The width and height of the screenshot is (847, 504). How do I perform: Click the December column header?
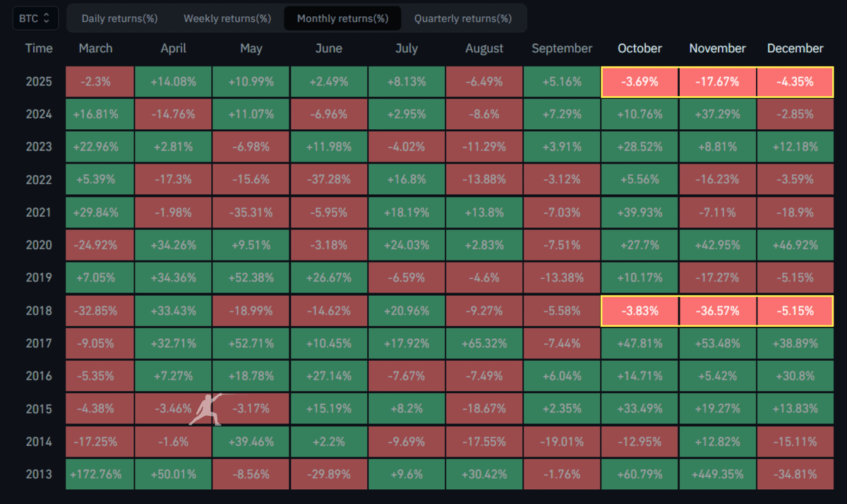click(795, 48)
